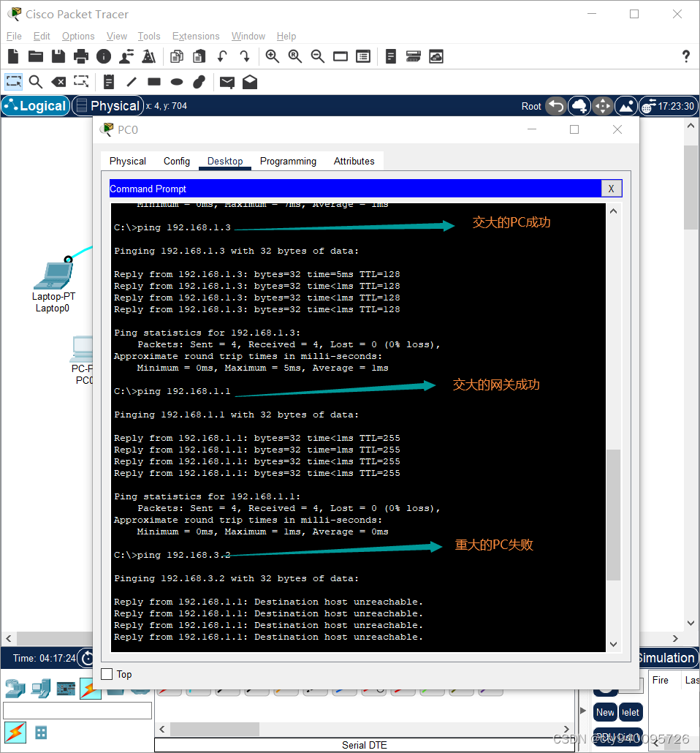Click the Set Tiled Background icon
The width and height of the screenshot is (700, 753).
[x=626, y=106]
